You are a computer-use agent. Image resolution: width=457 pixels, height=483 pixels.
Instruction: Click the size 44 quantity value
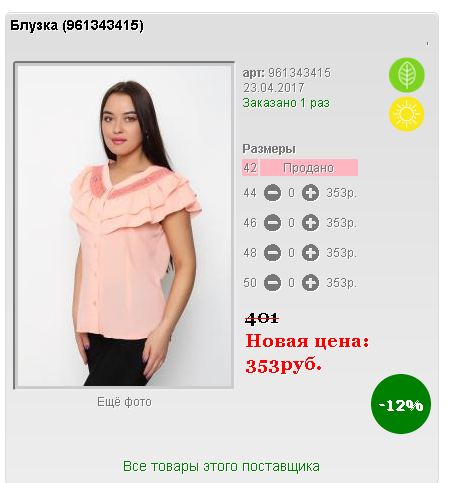(x=291, y=193)
